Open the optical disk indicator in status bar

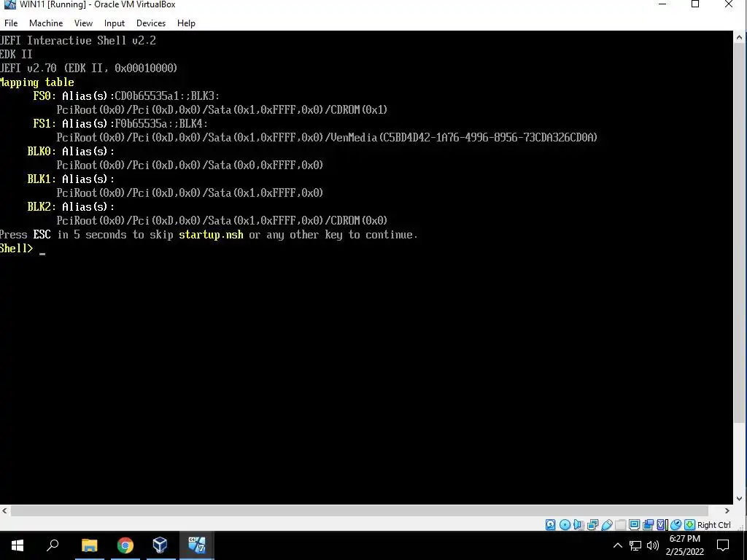click(x=565, y=525)
